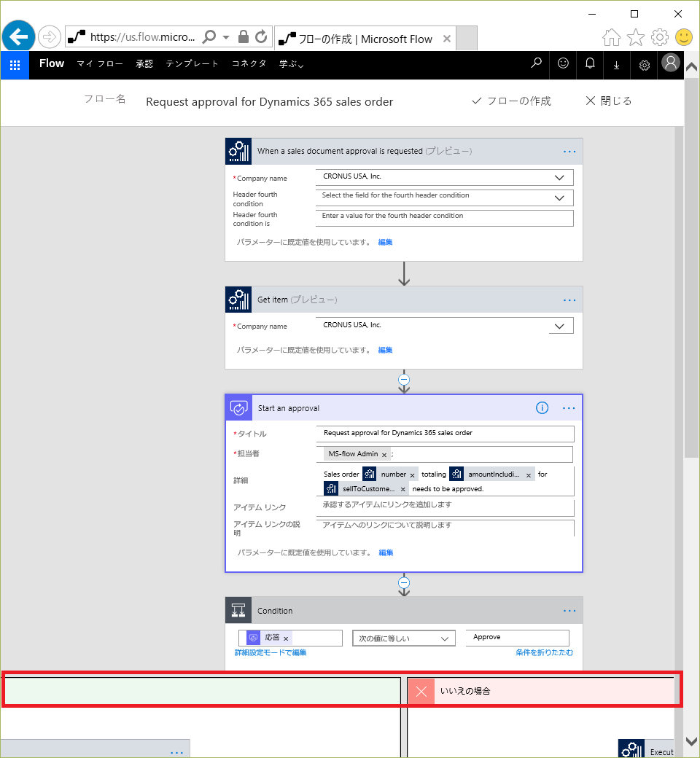Open the 次の値に等しい operator dropdown
Screen dimensions: 700x758
pos(403,638)
